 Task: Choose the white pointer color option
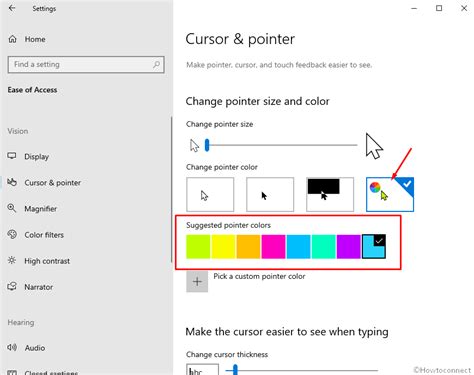click(x=210, y=195)
